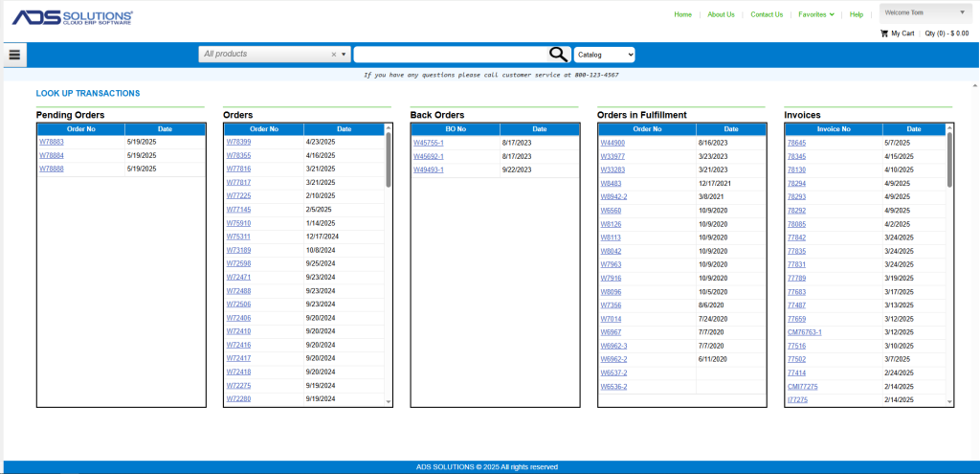This screenshot has height=474, width=980.
Task: Click the 12/17/2021 date cell
Action: [731, 183]
